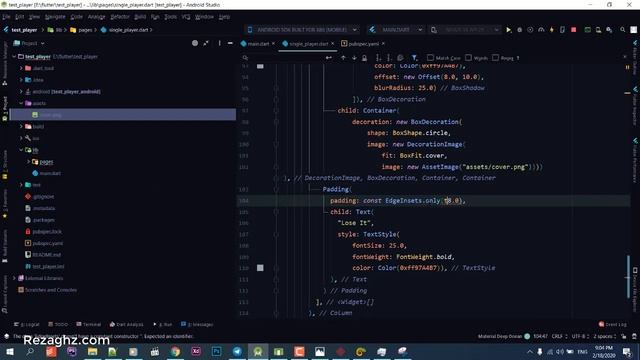The height and width of the screenshot is (360, 640).
Task: Close the single_player.dart tab
Action: click(333, 43)
